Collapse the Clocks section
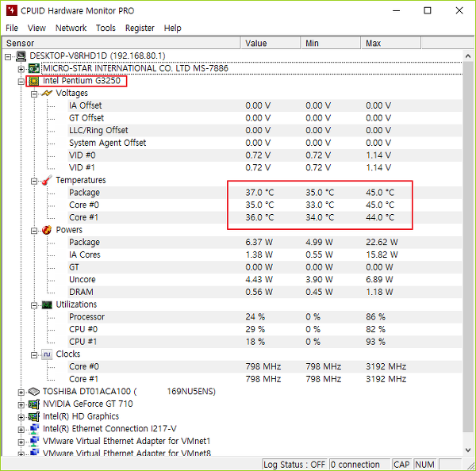 pyautogui.click(x=34, y=355)
